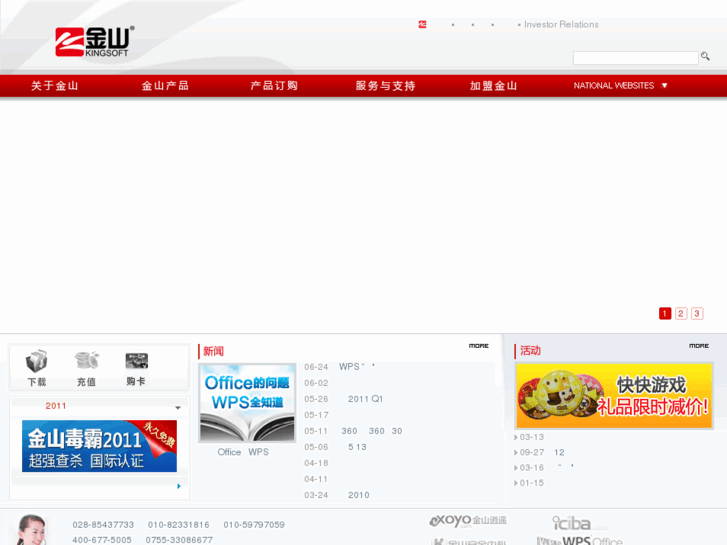Viewport: 727px width, 545px height.
Task: Open 关于金山 menu
Action: click(55, 86)
